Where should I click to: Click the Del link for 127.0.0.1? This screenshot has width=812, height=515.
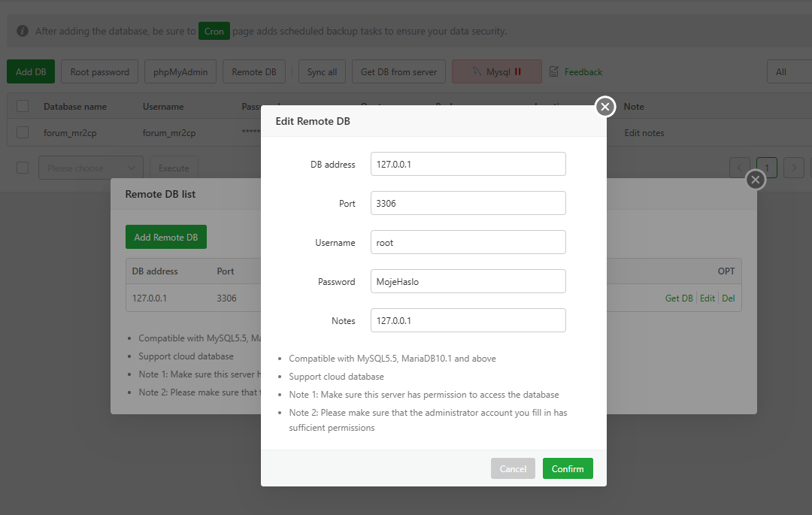tap(728, 298)
